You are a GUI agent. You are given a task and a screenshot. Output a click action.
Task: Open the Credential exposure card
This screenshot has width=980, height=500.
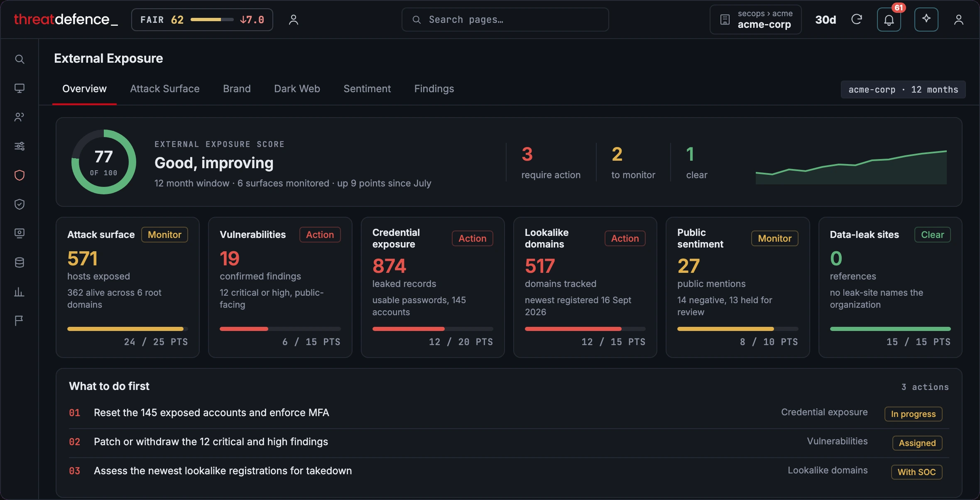point(433,287)
